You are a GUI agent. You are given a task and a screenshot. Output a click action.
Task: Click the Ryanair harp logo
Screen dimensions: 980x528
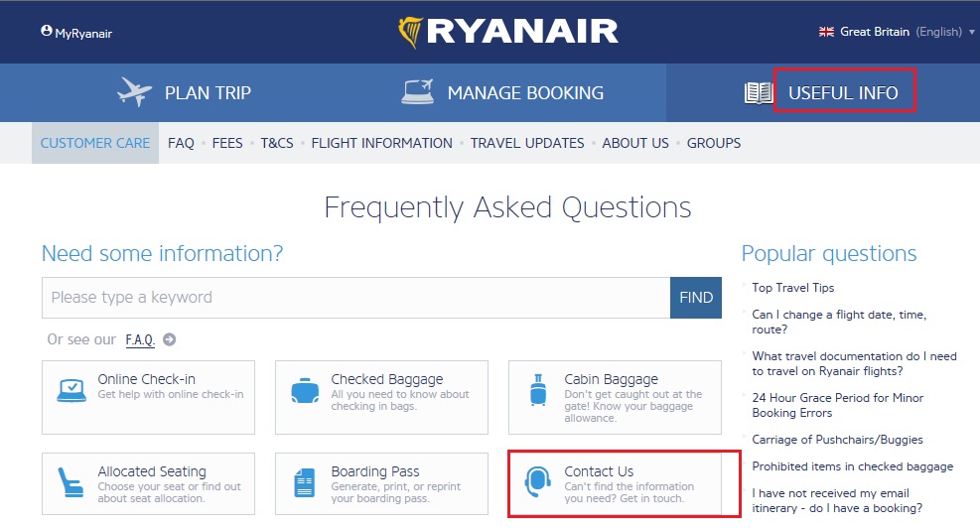(x=411, y=32)
